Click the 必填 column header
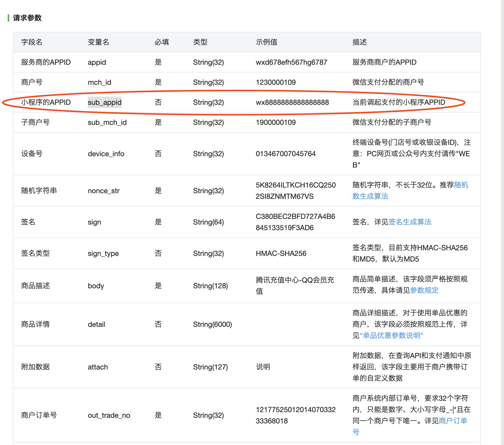 (162, 42)
